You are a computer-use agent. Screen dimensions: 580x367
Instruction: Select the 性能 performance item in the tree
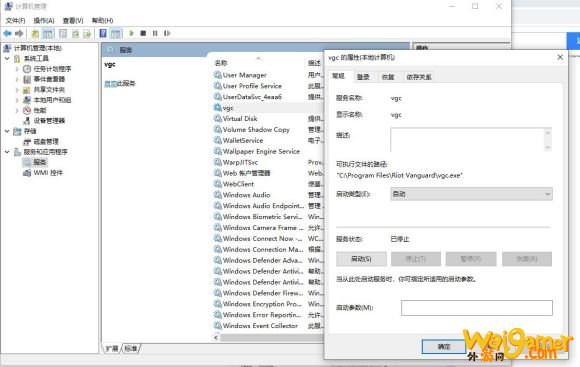(35, 110)
